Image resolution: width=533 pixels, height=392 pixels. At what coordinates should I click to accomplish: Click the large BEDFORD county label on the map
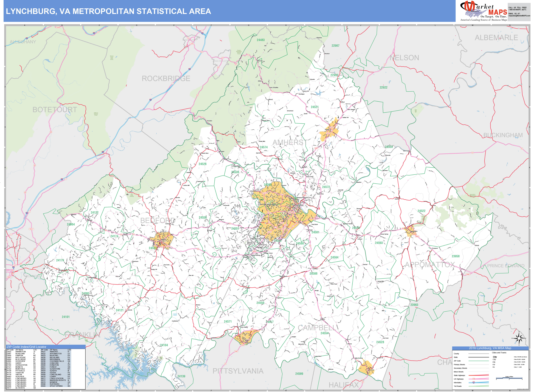click(158, 220)
